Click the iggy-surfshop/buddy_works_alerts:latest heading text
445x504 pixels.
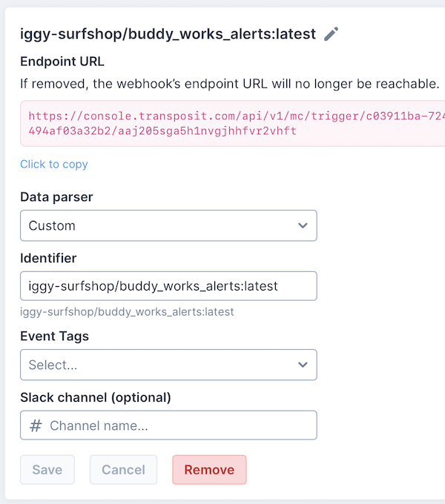168,34
